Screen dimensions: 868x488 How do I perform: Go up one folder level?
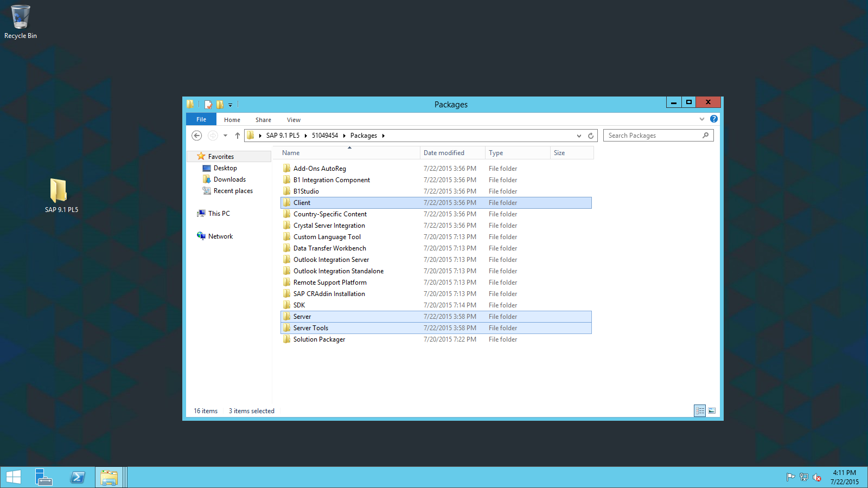pyautogui.click(x=237, y=136)
